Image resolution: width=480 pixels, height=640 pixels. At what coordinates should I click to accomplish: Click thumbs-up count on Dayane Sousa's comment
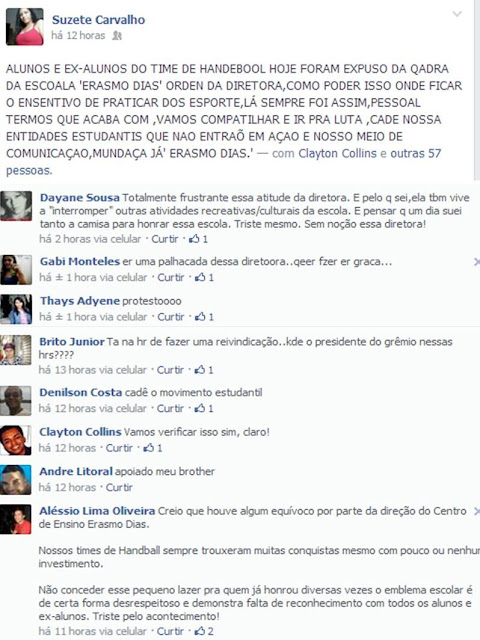click(x=198, y=239)
